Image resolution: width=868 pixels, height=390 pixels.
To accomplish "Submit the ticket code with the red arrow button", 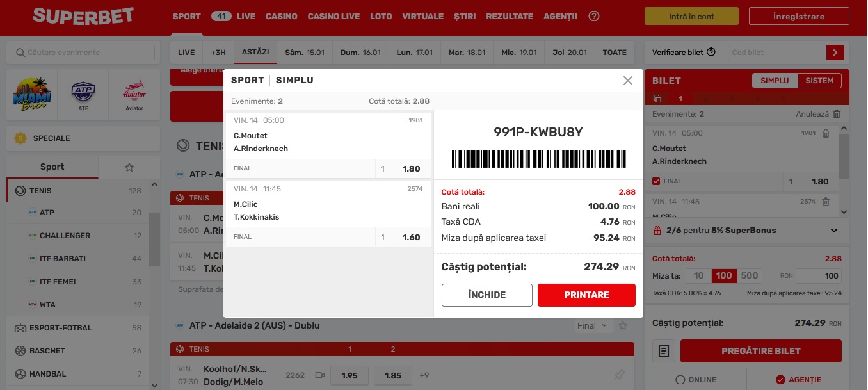I will pos(835,53).
